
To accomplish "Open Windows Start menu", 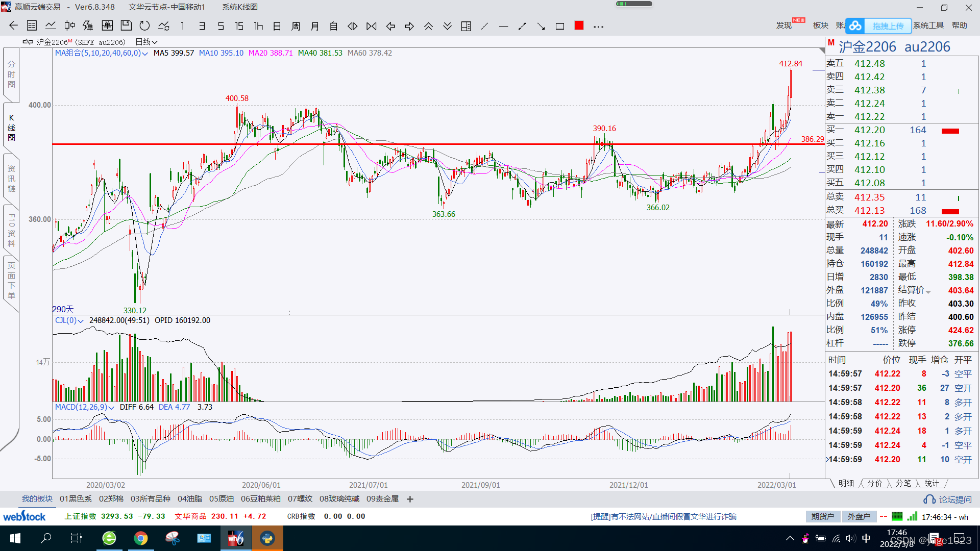I will [15, 538].
